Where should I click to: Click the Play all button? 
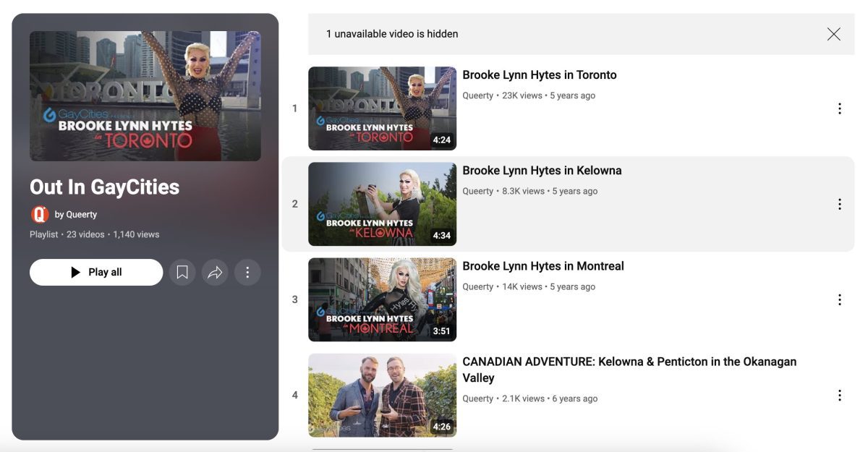96,273
